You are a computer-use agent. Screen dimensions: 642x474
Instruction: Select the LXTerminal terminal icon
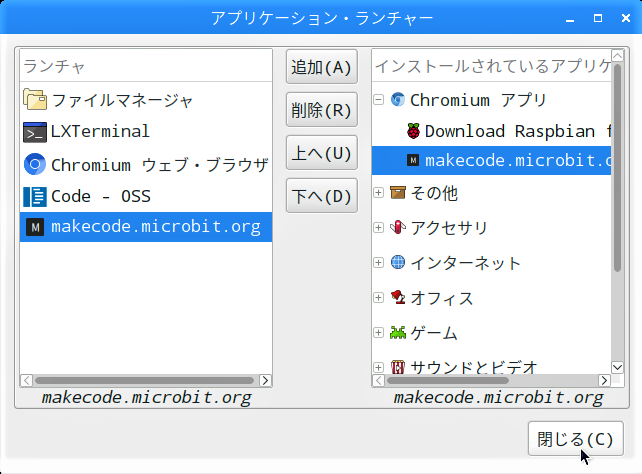(x=35, y=132)
